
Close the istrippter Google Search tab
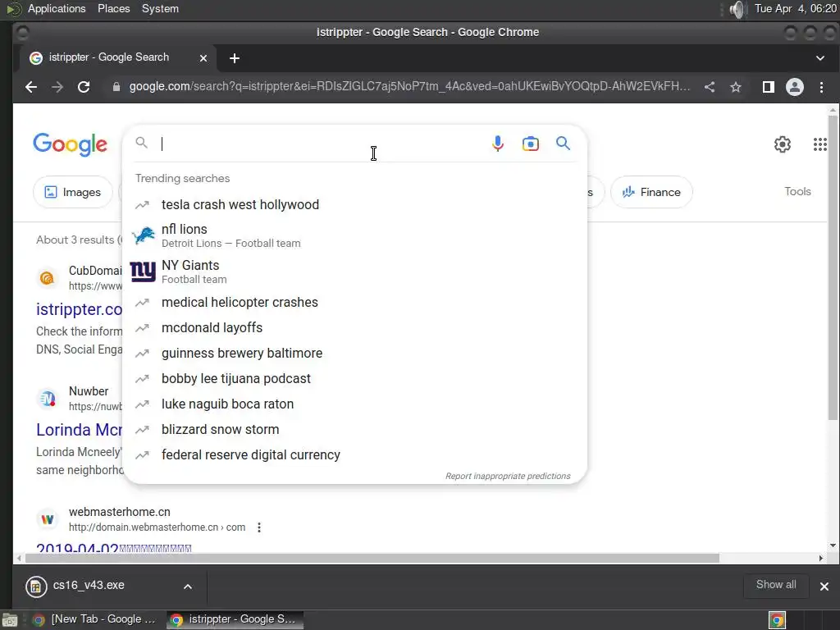pyautogui.click(x=203, y=58)
